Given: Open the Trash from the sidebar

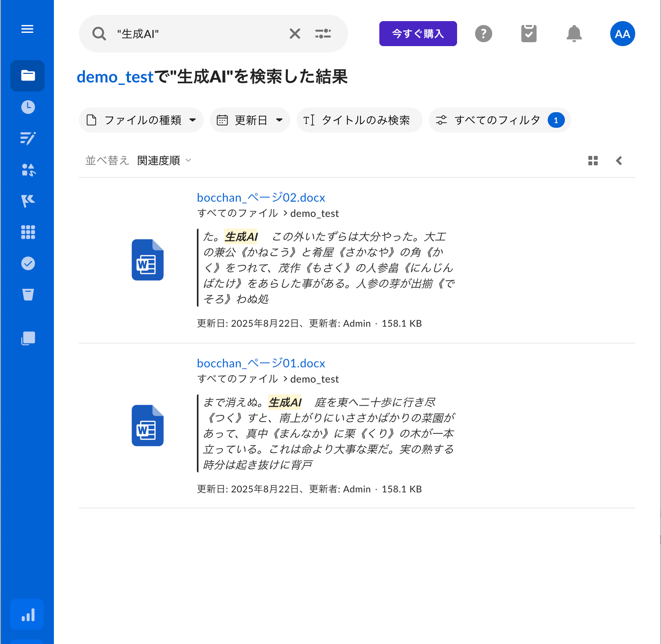Looking at the screenshot, I should (x=27, y=295).
